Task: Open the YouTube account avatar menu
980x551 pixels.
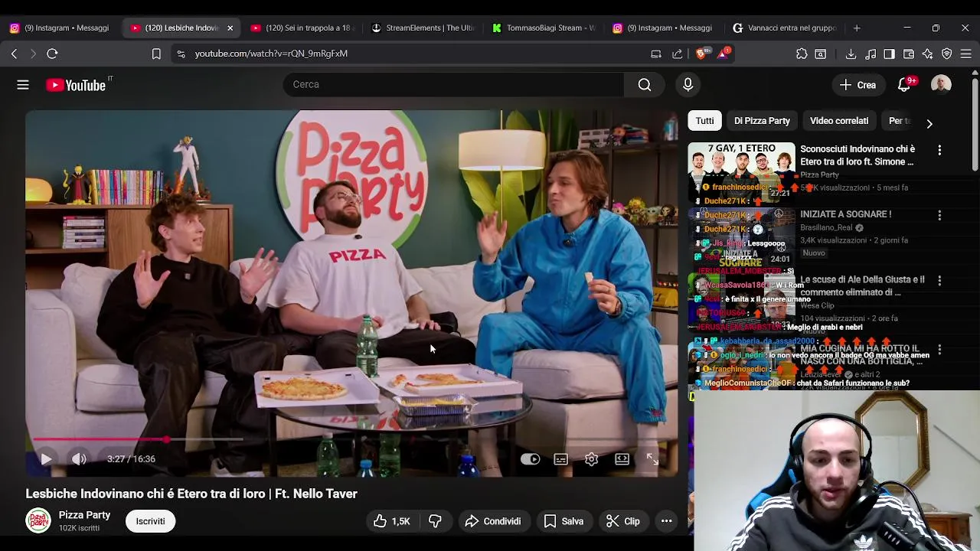Action: pos(941,85)
